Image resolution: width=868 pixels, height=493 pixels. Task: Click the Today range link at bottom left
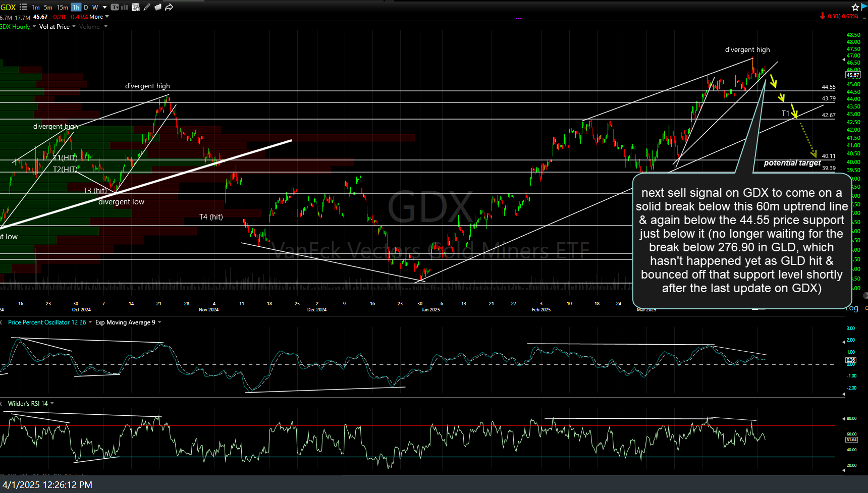(81, 475)
